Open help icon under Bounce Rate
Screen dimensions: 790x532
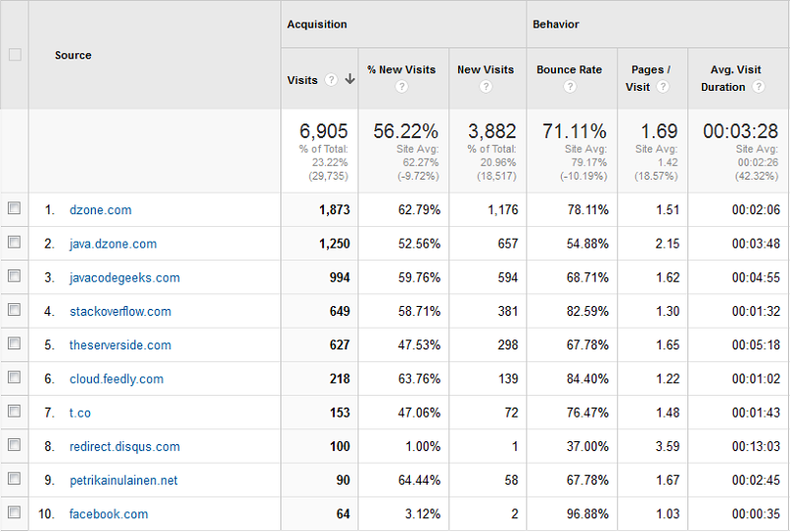point(570,87)
